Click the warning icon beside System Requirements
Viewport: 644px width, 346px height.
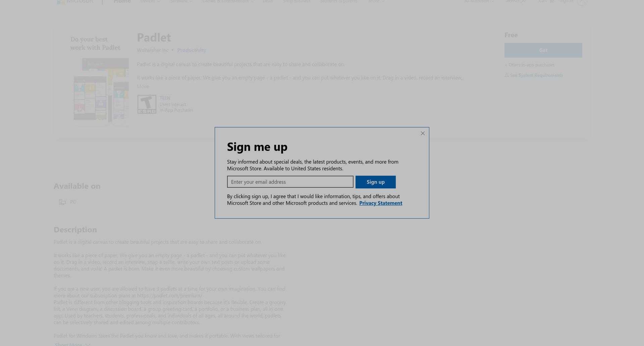coord(506,75)
